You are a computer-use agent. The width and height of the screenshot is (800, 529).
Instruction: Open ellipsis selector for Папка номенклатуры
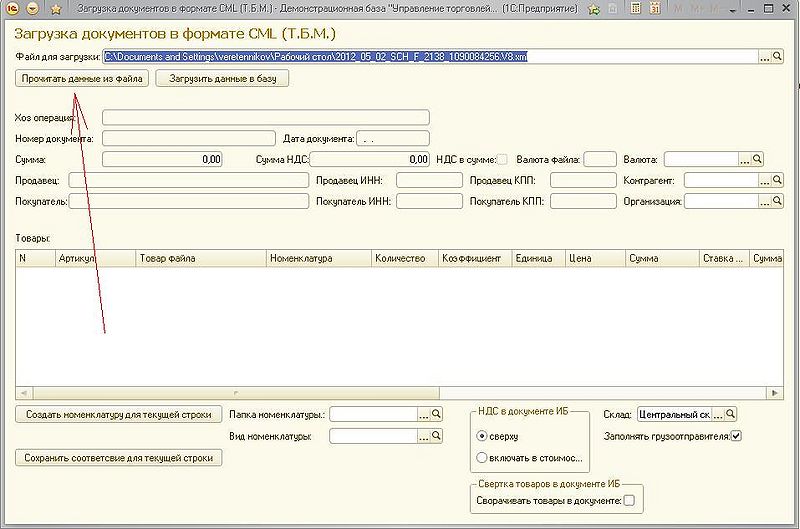pyautogui.click(x=423, y=414)
